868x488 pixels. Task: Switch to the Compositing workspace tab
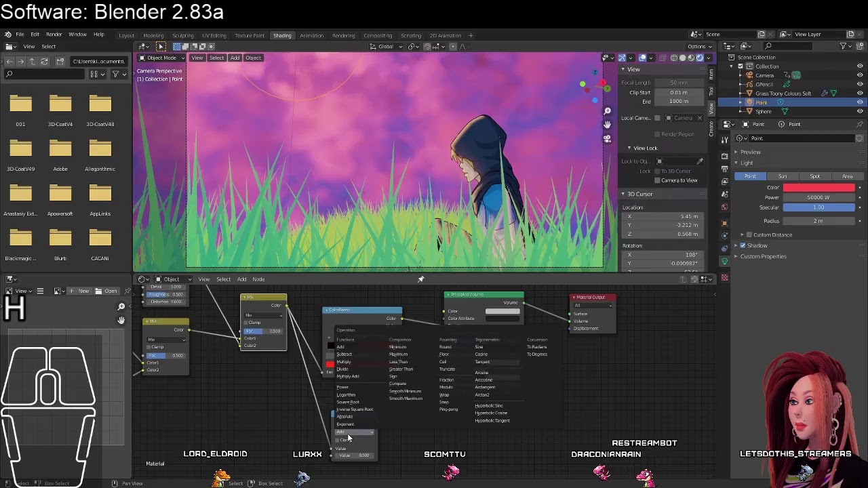click(x=378, y=35)
